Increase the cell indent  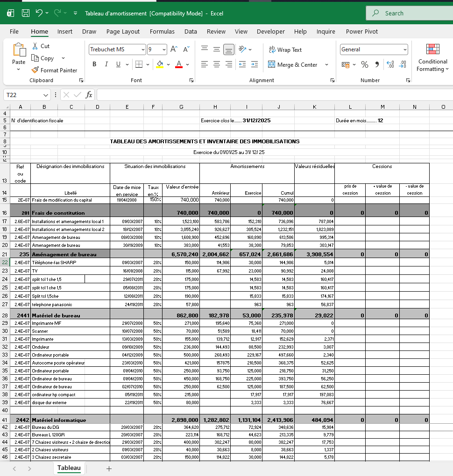(x=255, y=64)
